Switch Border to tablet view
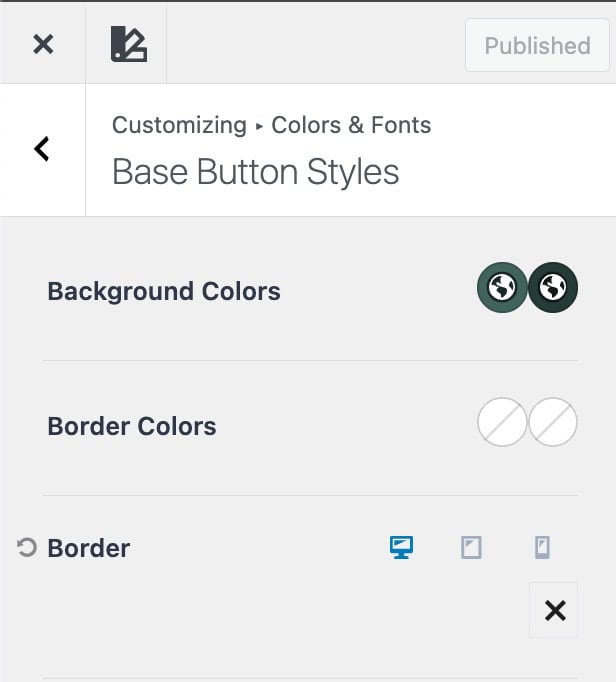The image size is (616, 682). coord(471,547)
